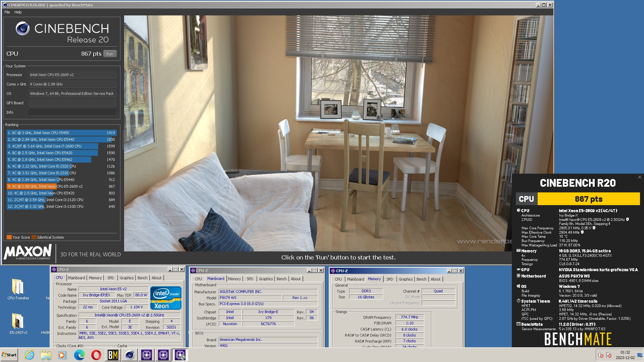
Task: Click the Info input field in Your System
Action: point(72,112)
